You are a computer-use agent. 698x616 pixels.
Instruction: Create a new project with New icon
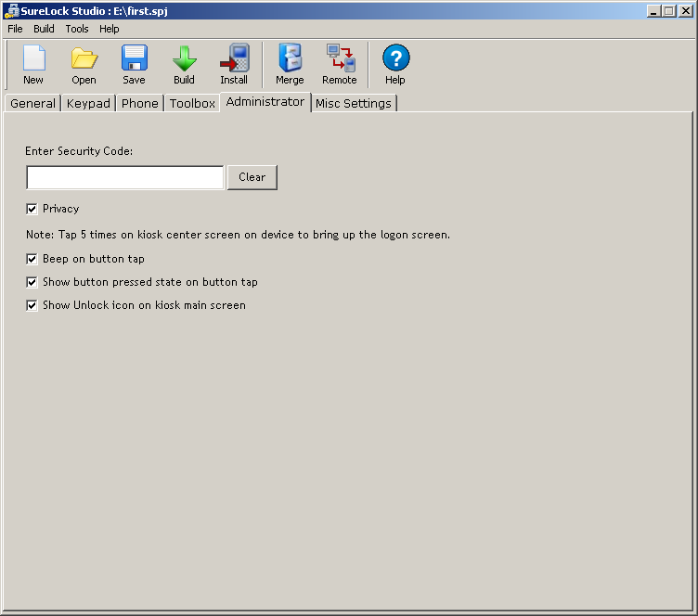coord(33,64)
